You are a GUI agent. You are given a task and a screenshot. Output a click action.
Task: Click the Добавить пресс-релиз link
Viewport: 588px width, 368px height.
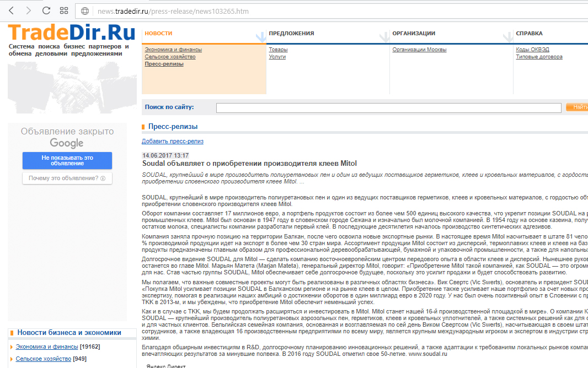tap(173, 141)
